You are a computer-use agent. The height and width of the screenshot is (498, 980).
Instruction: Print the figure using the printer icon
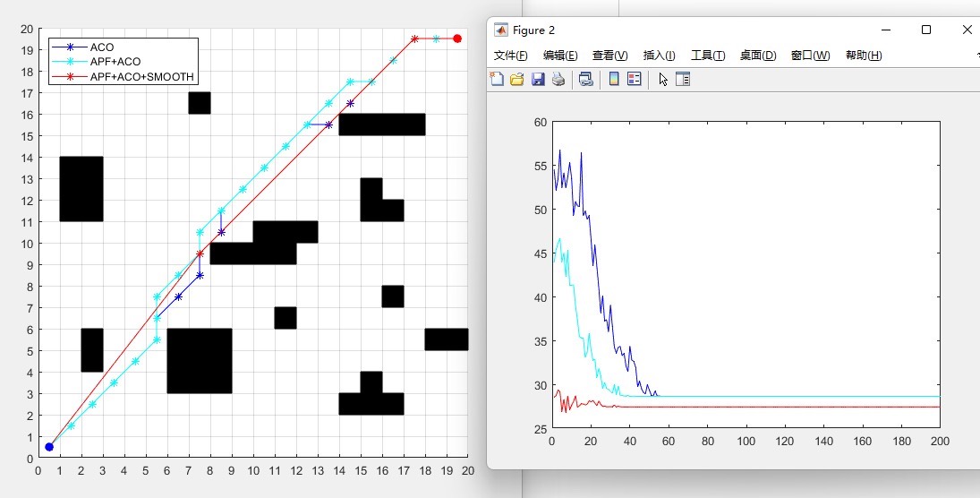pyautogui.click(x=558, y=79)
